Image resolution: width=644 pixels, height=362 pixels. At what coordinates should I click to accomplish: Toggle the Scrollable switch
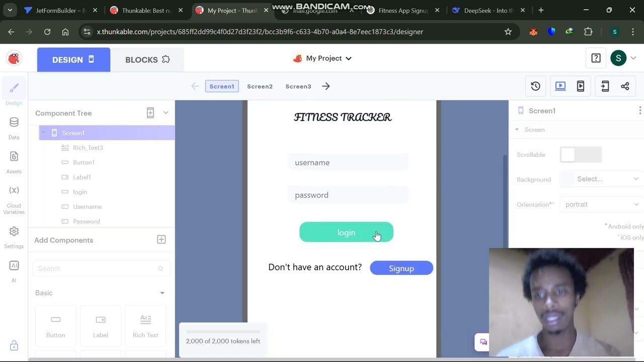pyautogui.click(x=581, y=155)
